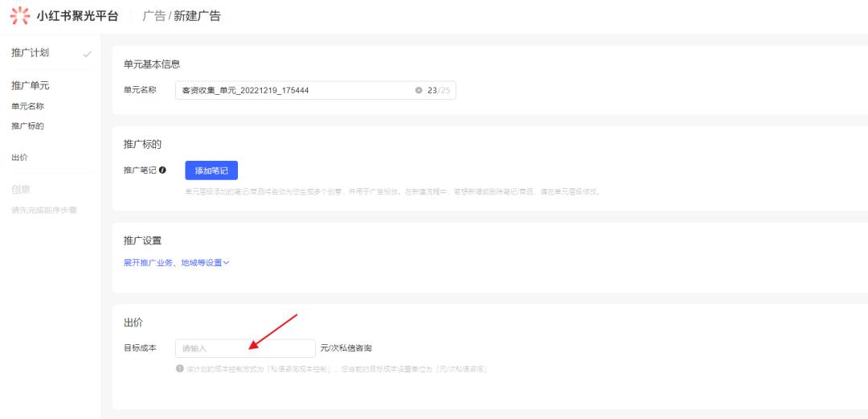868x419 pixels.
Task: Select the 创意 step in the sidebar
Action: point(21,189)
